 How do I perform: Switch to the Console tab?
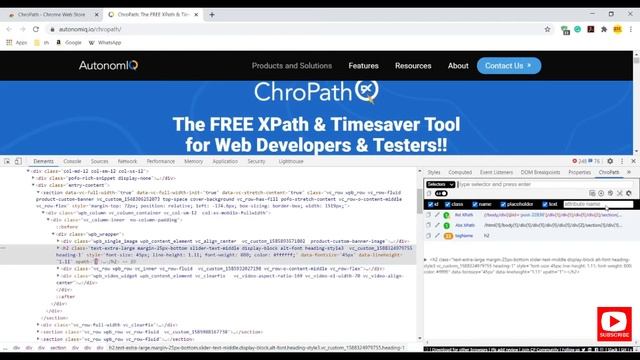pos(72,161)
